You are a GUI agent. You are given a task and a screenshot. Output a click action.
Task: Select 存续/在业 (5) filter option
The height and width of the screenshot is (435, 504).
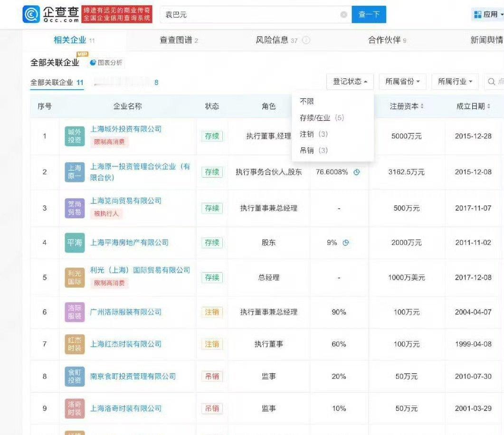click(322, 118)
